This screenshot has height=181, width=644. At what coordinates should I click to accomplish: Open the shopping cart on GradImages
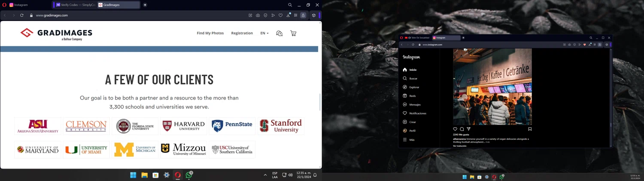click(x=293, y=33)
